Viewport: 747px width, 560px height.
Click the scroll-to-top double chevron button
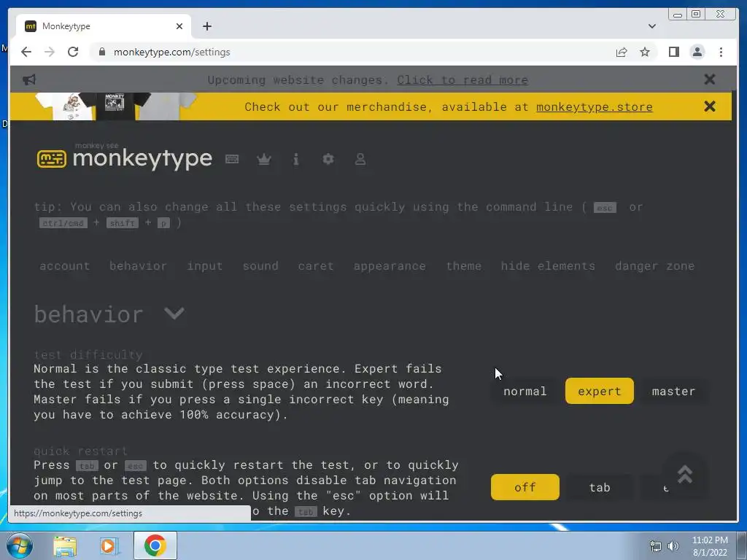(684, 474)
